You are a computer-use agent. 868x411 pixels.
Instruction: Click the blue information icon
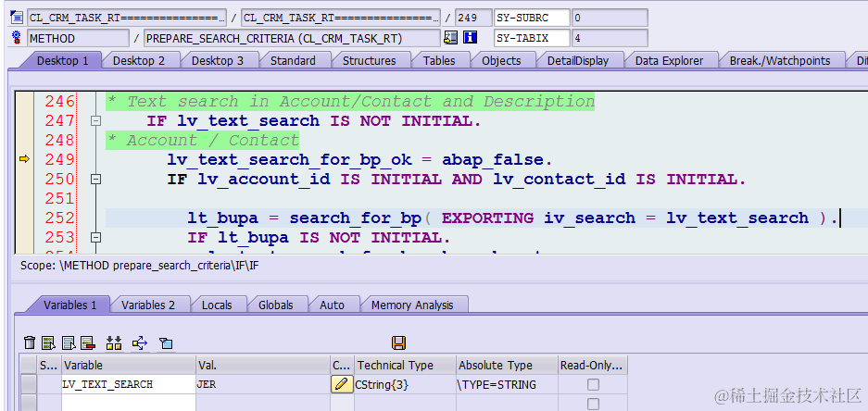click(470, 38)
